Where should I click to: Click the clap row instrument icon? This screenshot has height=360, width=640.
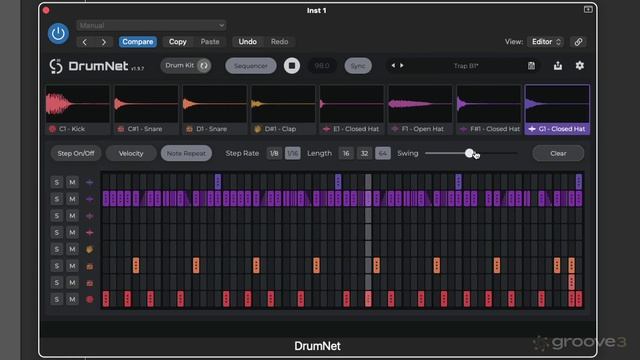pyautogui.click(x=89, y=249)
